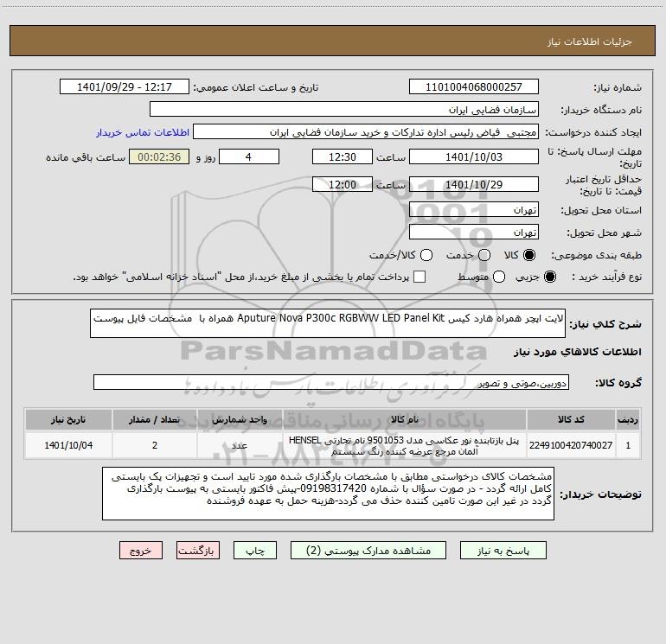Screen dimensions: 666x644
Task: Click the Aputure Nova P300c description box
Action: pyautogui.click(x=328, y=323)
